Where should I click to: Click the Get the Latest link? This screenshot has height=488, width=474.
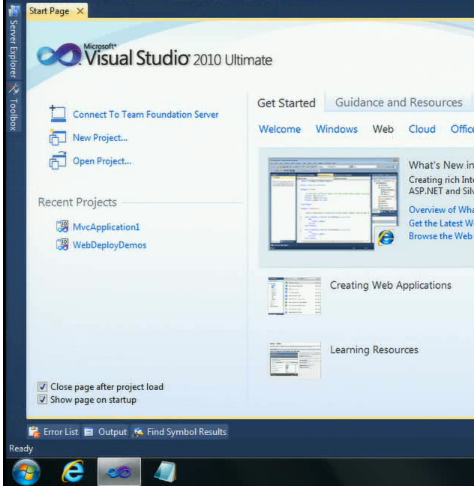point(441,223)
